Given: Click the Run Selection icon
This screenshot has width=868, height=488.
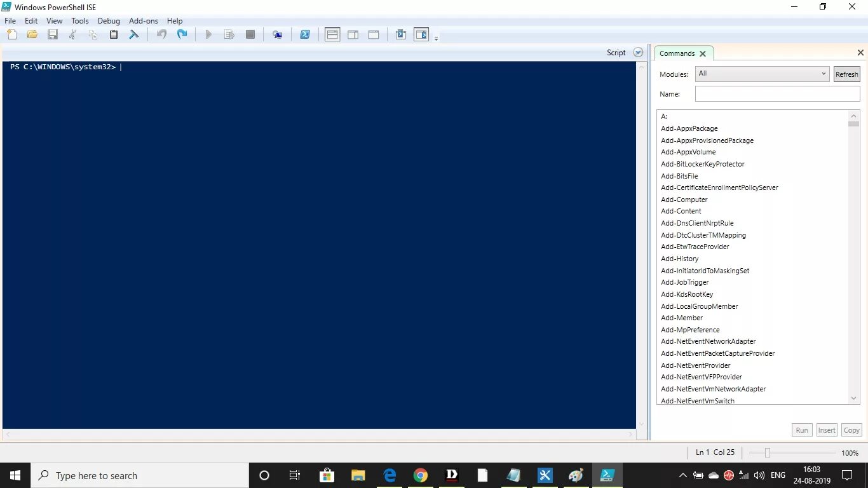Looking at the screenshot, I should [229, 35].
